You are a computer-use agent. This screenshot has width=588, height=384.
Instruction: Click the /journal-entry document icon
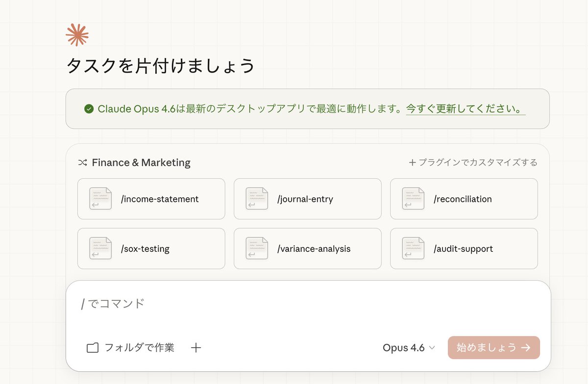[x=257, y=199]
